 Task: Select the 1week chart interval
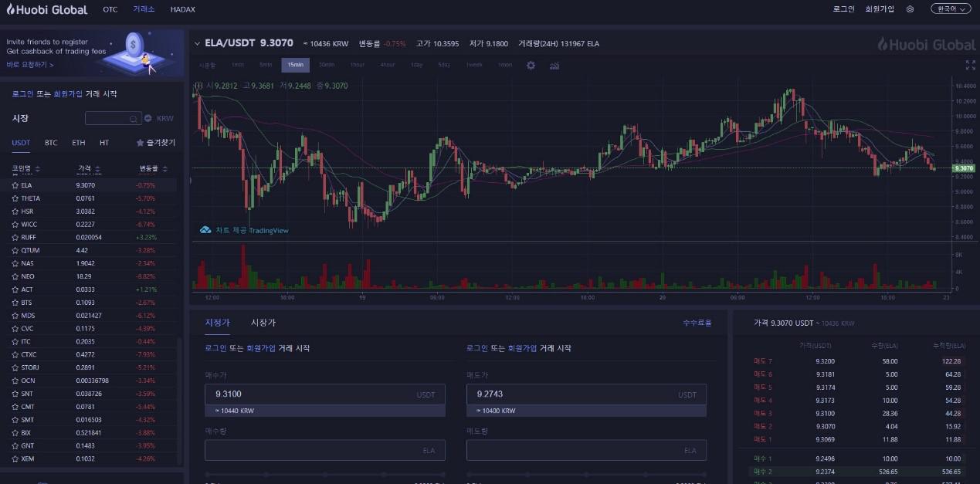(x=473, y=65)
